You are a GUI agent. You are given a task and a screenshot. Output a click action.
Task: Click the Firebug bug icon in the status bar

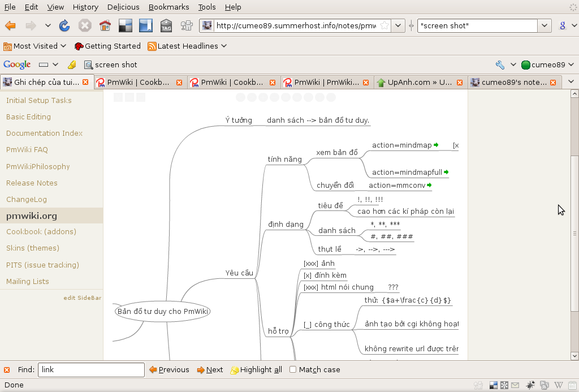(x=530, y=385)
